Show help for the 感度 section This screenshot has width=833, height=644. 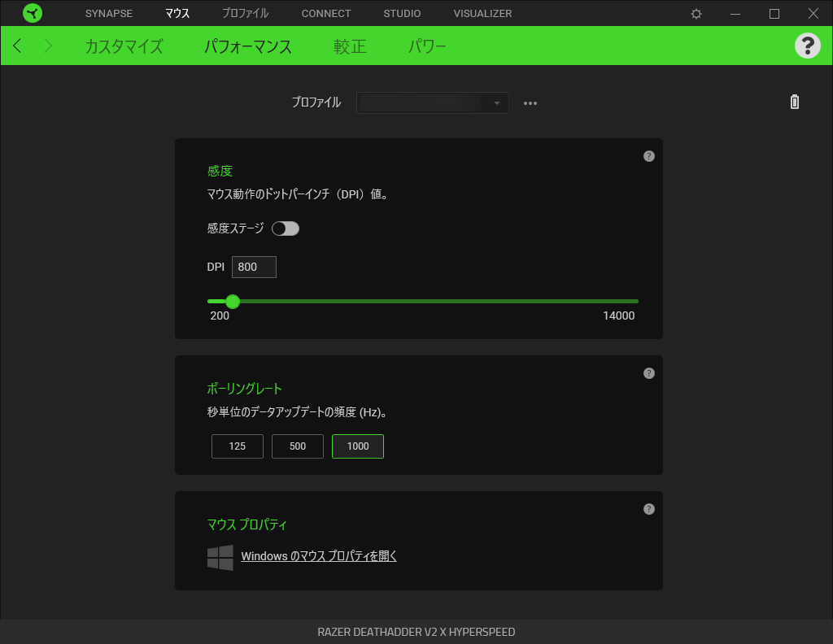(x=648, y=156)
